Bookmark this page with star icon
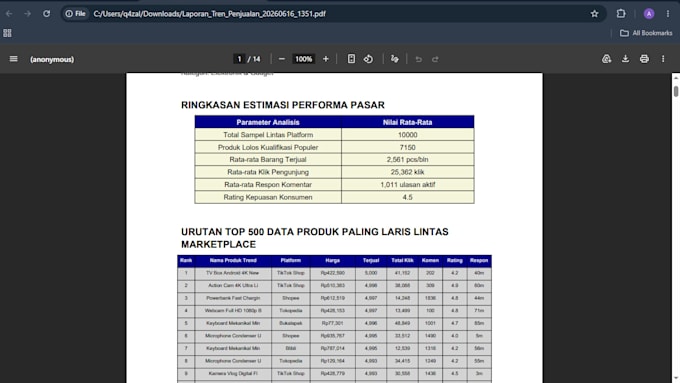 click(595, 14)
